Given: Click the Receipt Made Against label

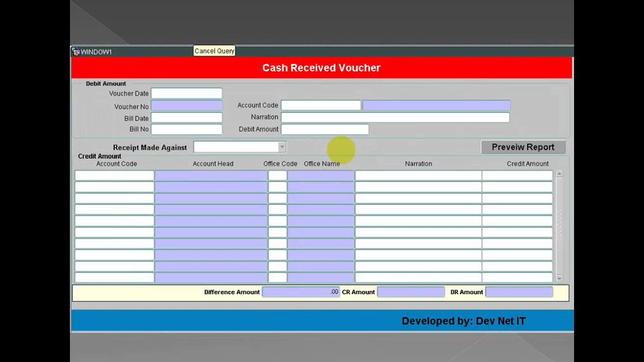Looking at the screenshot, I should click(150, 147).
